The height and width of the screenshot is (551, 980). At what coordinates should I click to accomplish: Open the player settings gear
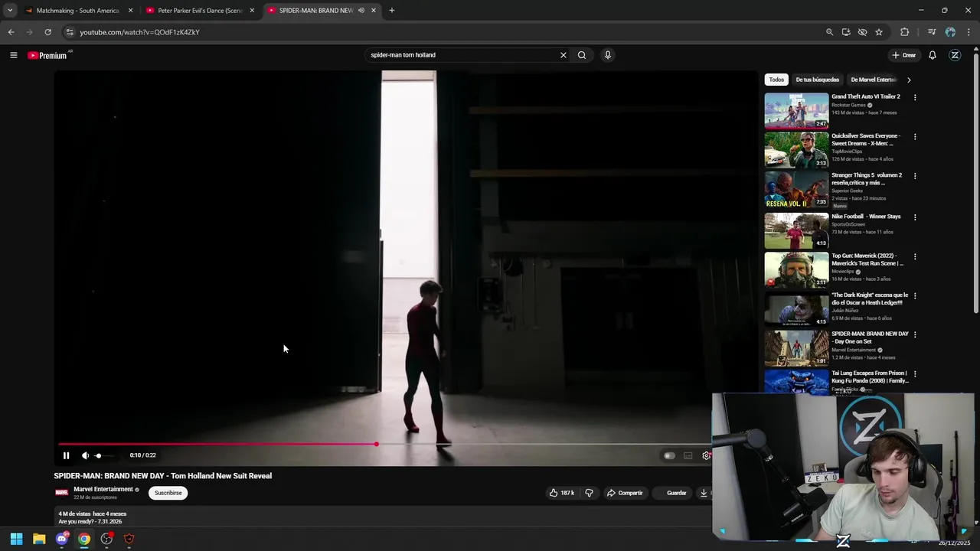(706, 455)
